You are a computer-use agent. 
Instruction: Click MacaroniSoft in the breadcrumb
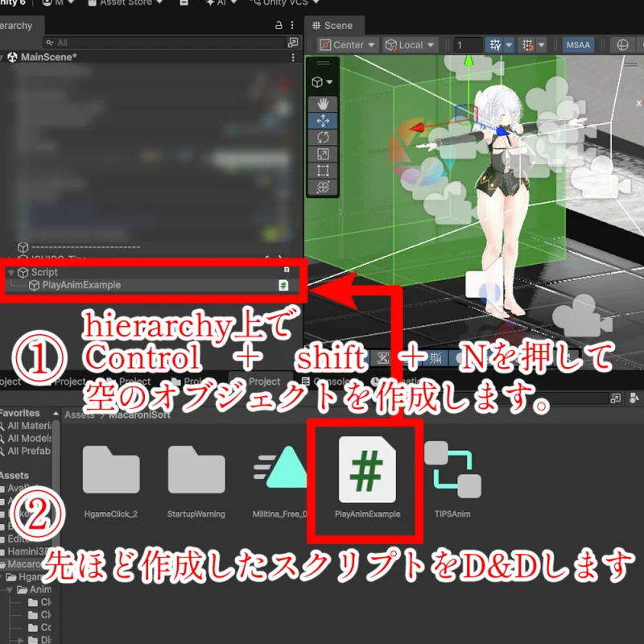[139, 415]
